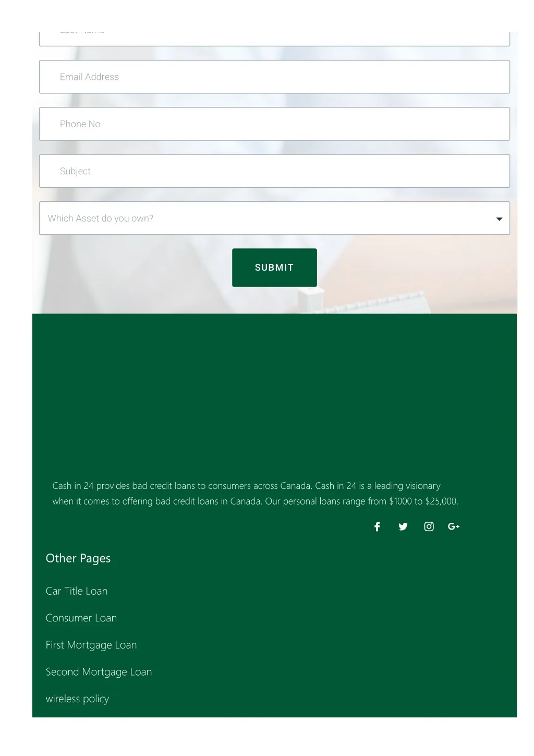Go to the Car Title Loan page
534x756 pixels.
(x=77, y=591)
